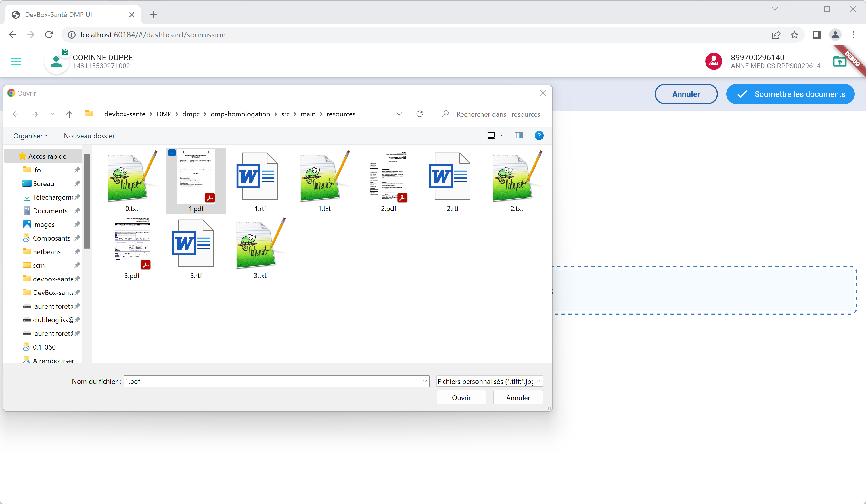Click Nouveau dossier
The height and width of the screenshot is (504, 866).
coord(89,136)
